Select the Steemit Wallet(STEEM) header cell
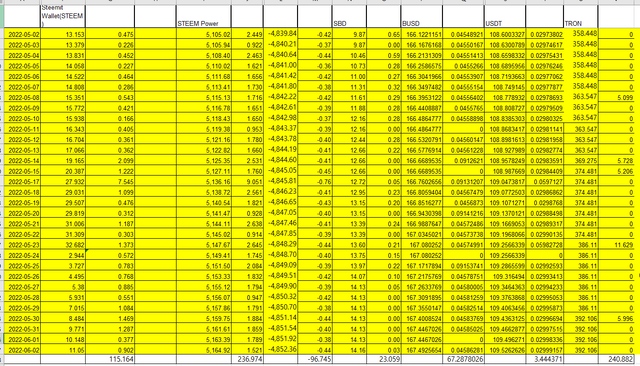This screenshot has width=640, height=366. 63,16
